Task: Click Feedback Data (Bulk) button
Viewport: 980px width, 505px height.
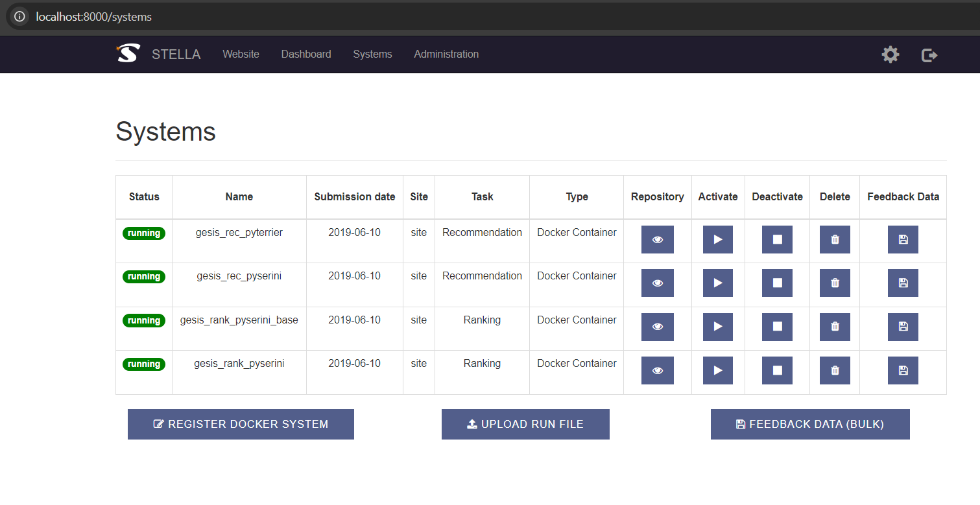Action: pos(810,424)
